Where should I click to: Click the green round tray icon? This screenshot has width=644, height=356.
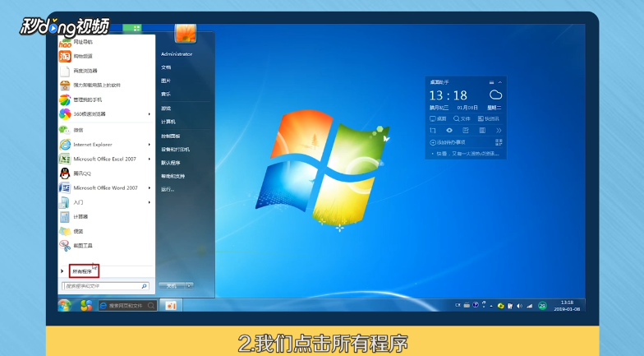click(542, 306)
